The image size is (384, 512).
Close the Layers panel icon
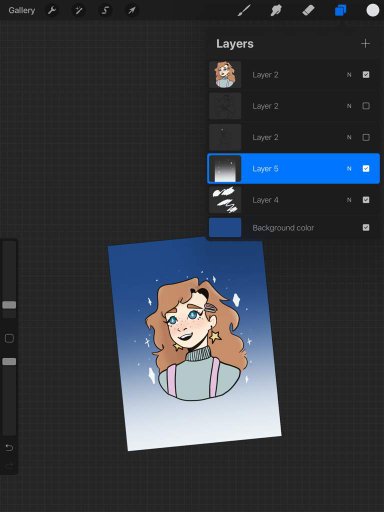click(x=340, y=10)
